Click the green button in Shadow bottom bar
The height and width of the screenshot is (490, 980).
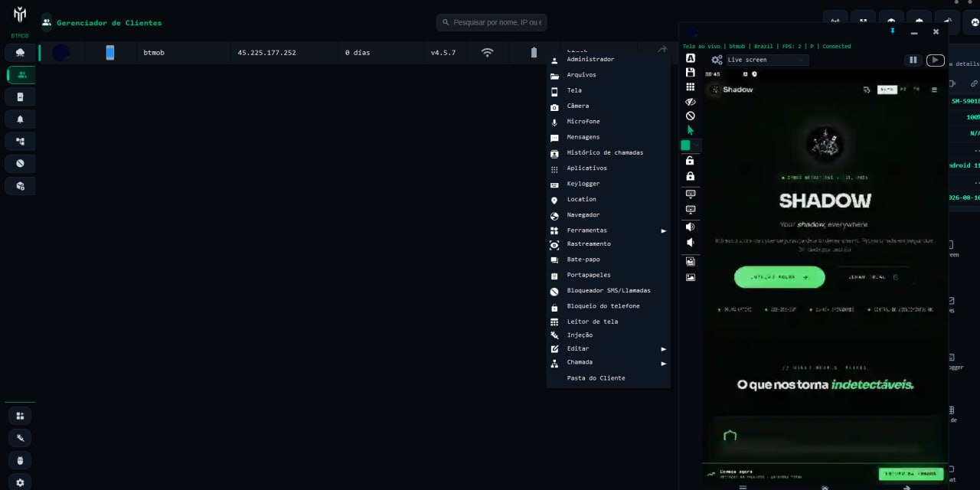coord(910,474)
